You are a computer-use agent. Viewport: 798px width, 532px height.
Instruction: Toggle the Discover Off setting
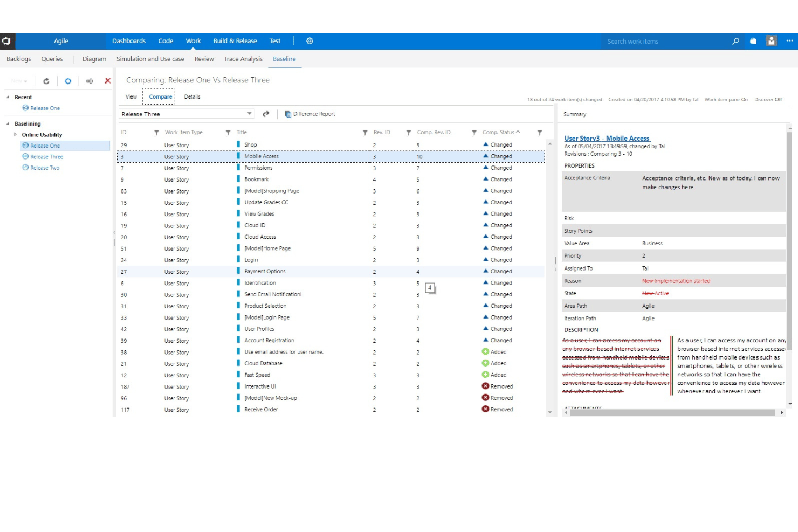768,100
